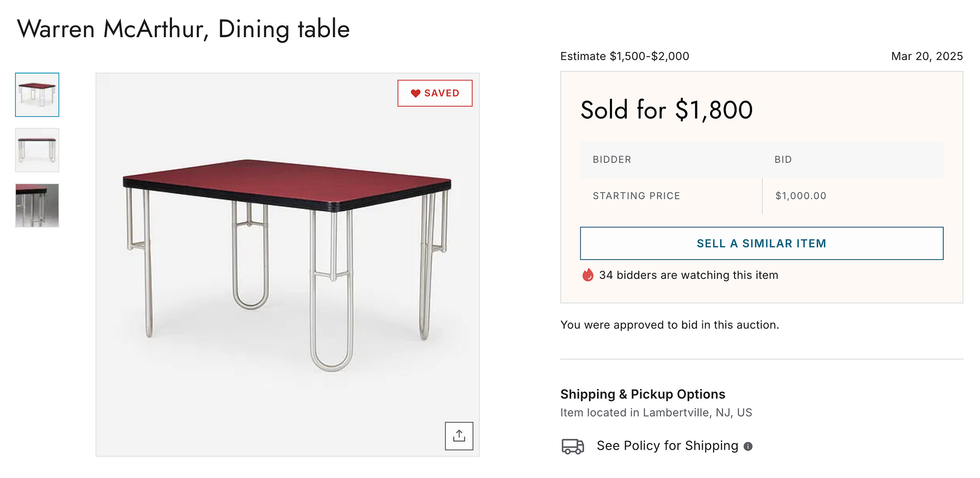Click the Sell a Similar Item button
This screenshot has height=478, width=980.
click(x=762, y=243)
